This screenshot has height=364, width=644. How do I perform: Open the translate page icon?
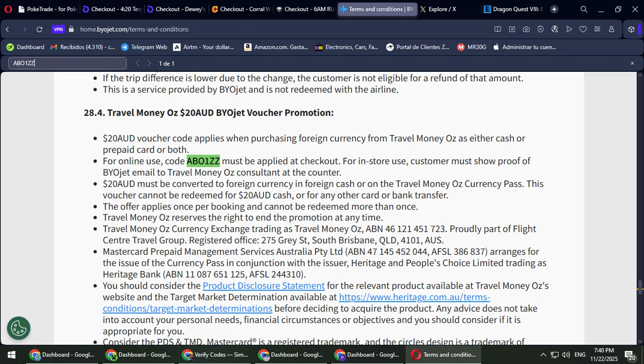coord(555,29)
